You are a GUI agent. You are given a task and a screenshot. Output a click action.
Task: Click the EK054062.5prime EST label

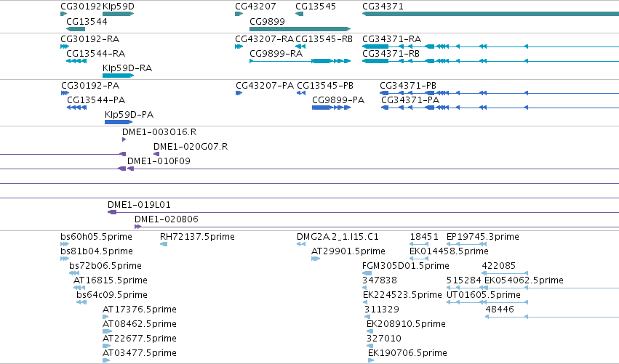(524, 280)
